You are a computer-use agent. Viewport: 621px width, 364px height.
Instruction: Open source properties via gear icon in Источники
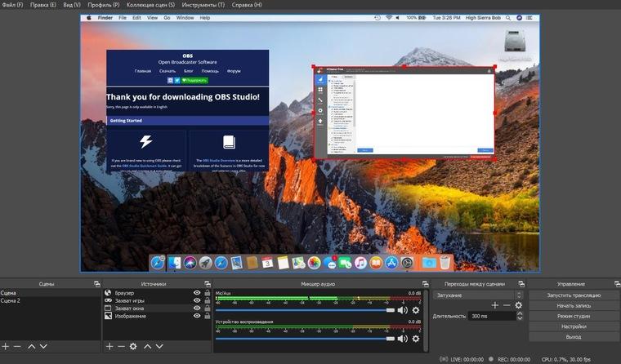pyautogui.click(x=133, y=346)
